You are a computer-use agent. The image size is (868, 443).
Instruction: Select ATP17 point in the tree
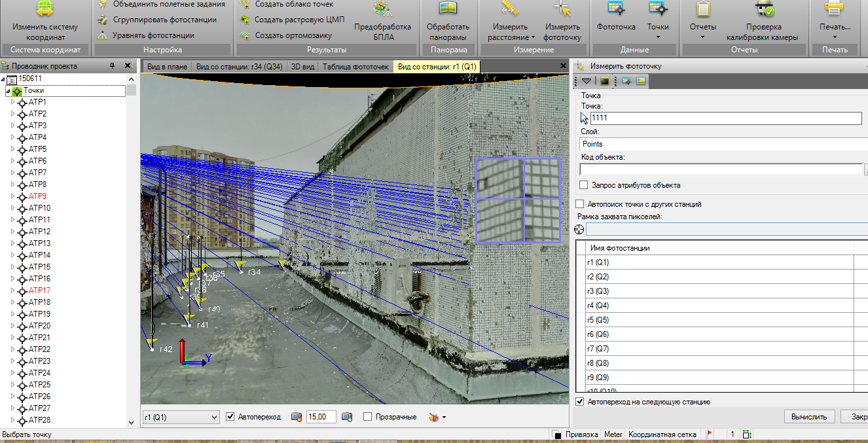(39, 291)
